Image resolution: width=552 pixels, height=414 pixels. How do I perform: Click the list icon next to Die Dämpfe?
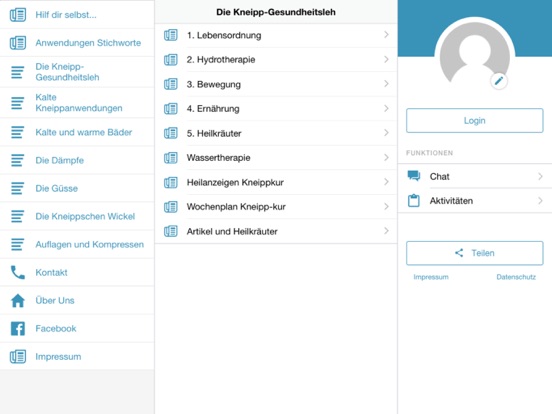[18, 160]
